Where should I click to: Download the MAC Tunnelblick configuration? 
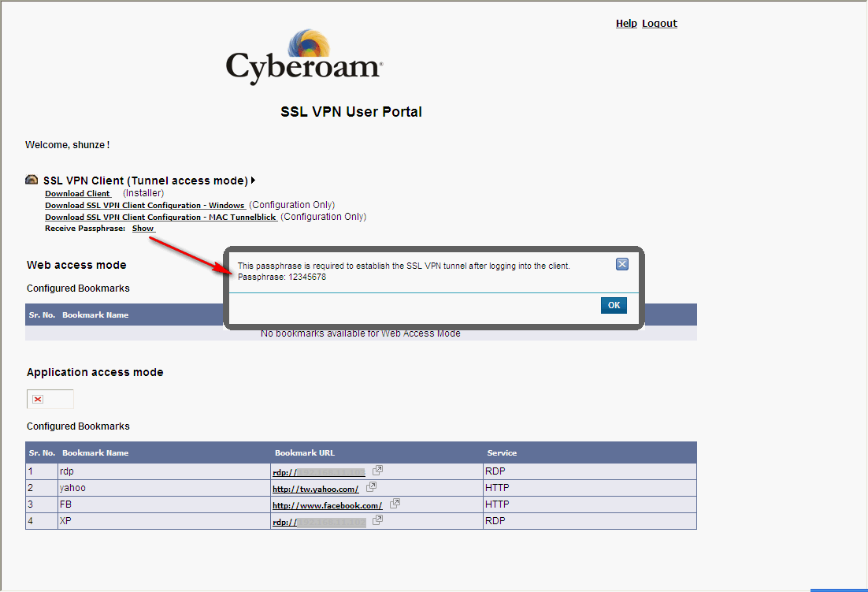point(161,217)
